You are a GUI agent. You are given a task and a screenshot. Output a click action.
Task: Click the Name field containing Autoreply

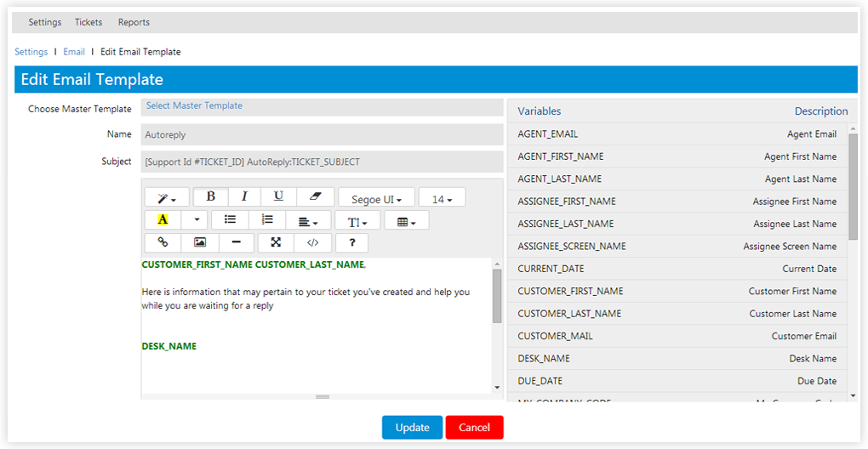(x=323, y=134)
